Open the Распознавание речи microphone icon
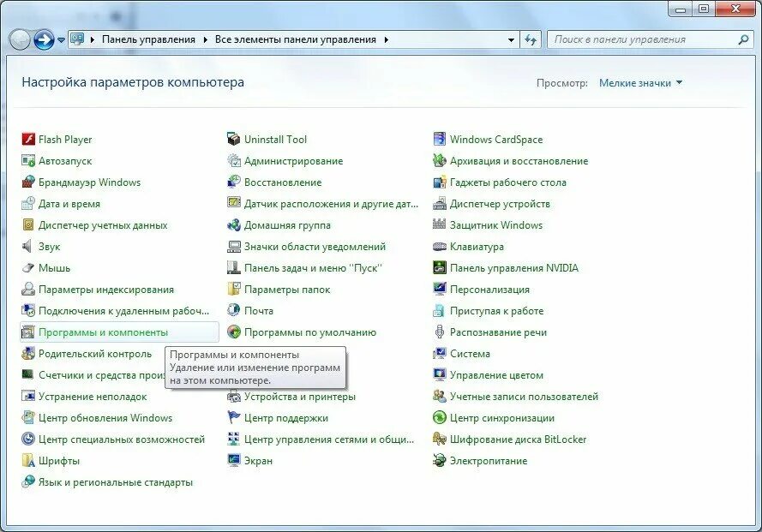The height and width of the screenshot is (532, 762). tap(440, 332)
